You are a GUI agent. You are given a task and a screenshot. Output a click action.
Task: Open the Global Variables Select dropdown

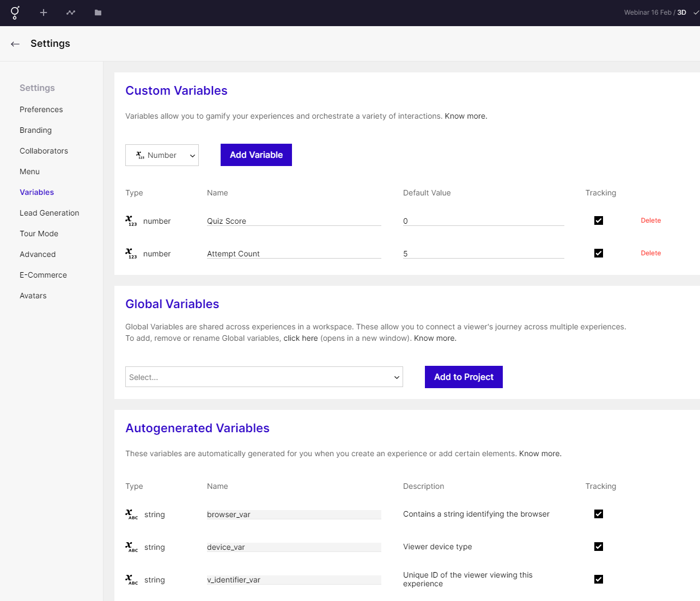click(264, 377)
